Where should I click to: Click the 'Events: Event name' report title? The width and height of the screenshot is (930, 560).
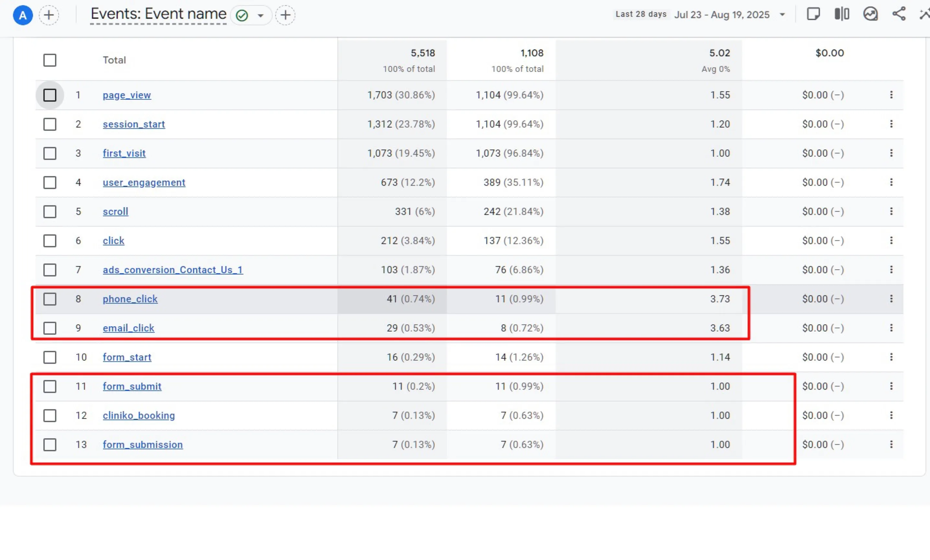159,14
